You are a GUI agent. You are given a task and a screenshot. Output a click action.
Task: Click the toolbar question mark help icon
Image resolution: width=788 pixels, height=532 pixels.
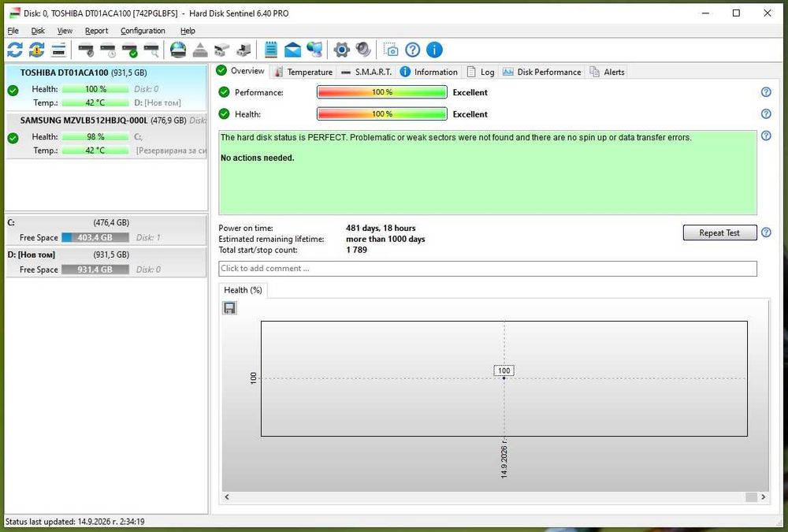click(413, 50)
